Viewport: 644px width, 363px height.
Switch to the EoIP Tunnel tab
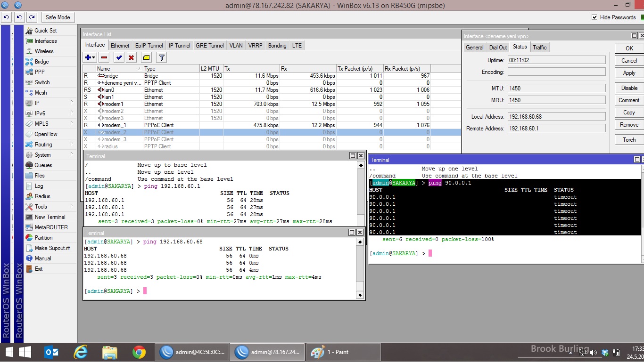pyautogui.click(x=149, y=46)
